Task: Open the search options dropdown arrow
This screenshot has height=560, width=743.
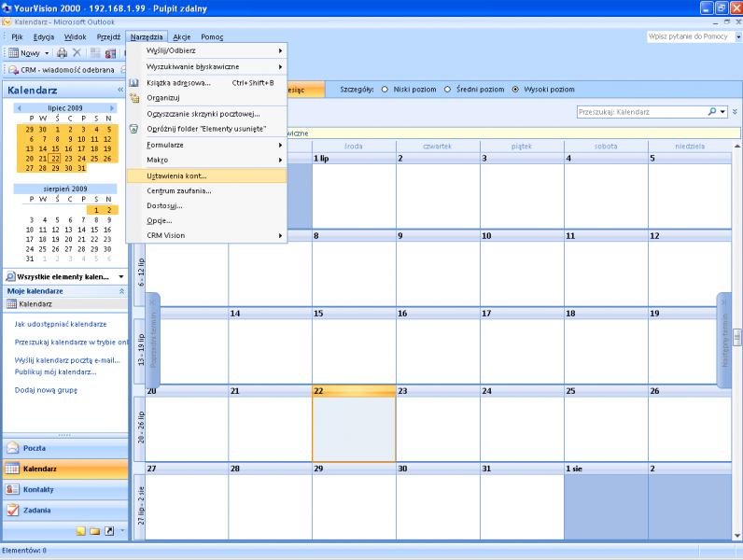Action: (722, 112)
